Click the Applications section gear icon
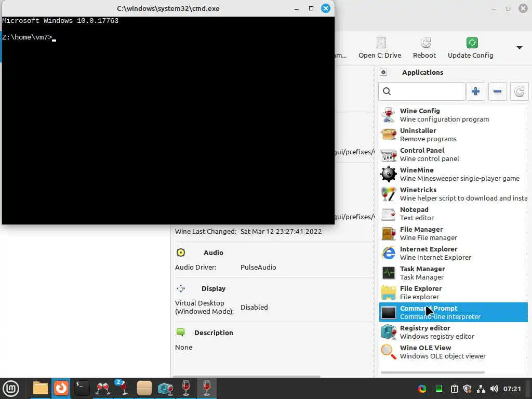Screen dimensions: 532x399 383,72
